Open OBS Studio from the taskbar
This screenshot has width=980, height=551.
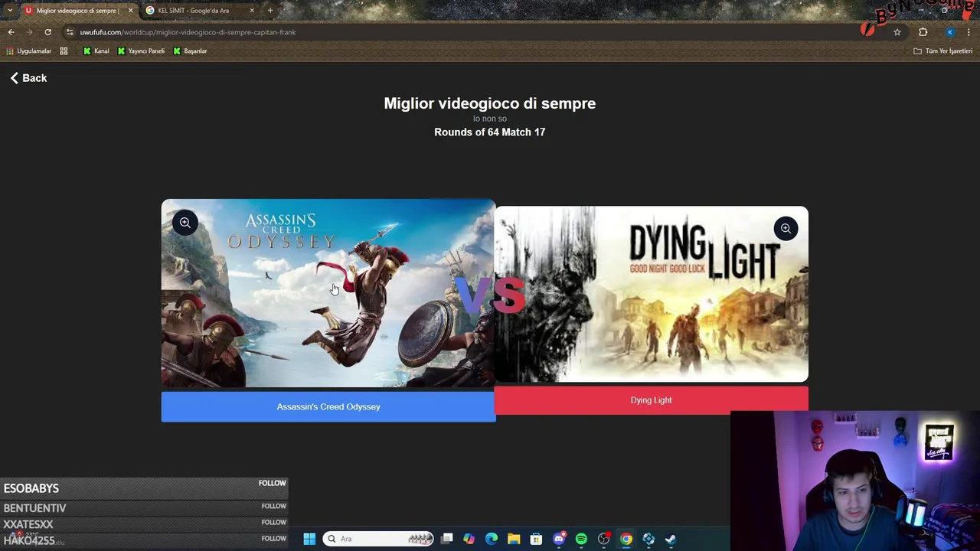604,539
